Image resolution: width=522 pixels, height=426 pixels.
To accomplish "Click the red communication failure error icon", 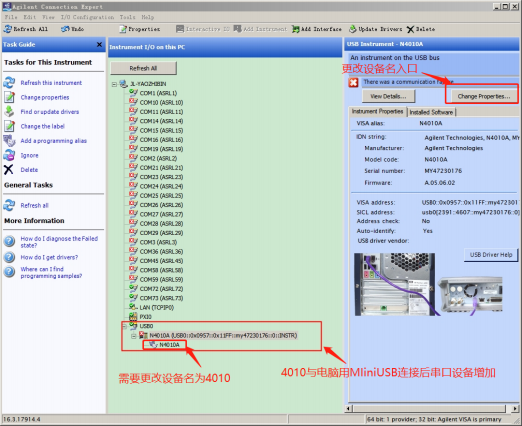I will [x=353, y=82].
